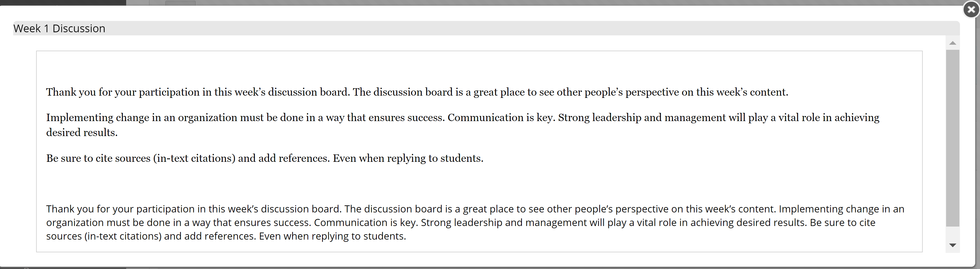Click "Communication is key." in the serif paragraph

(501, 118)
